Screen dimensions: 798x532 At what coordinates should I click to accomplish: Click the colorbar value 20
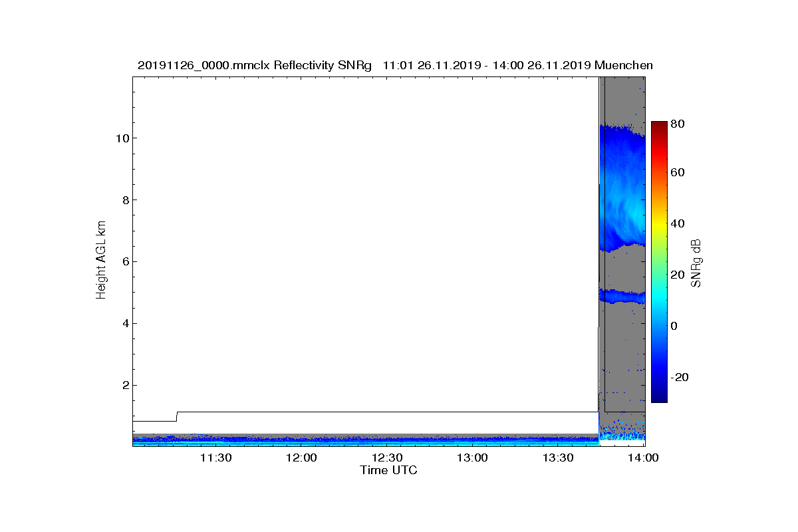tap(678, 275)
